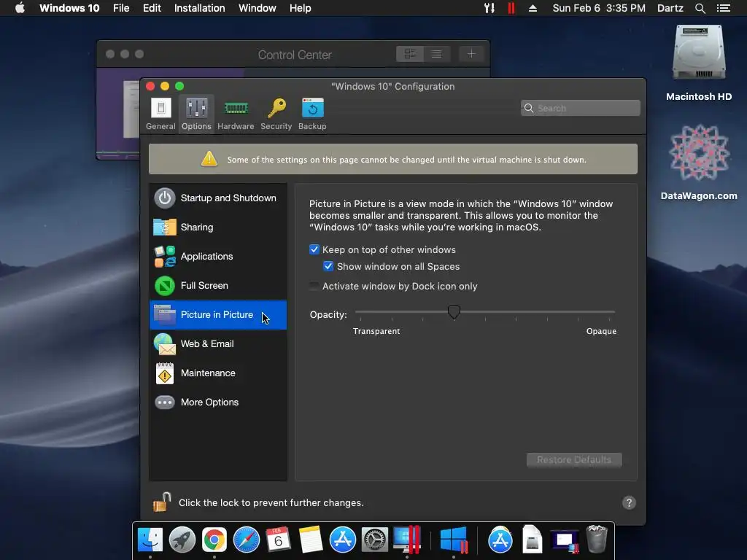
Task: Click the plus button in Control Center
Action: [472, 54]
